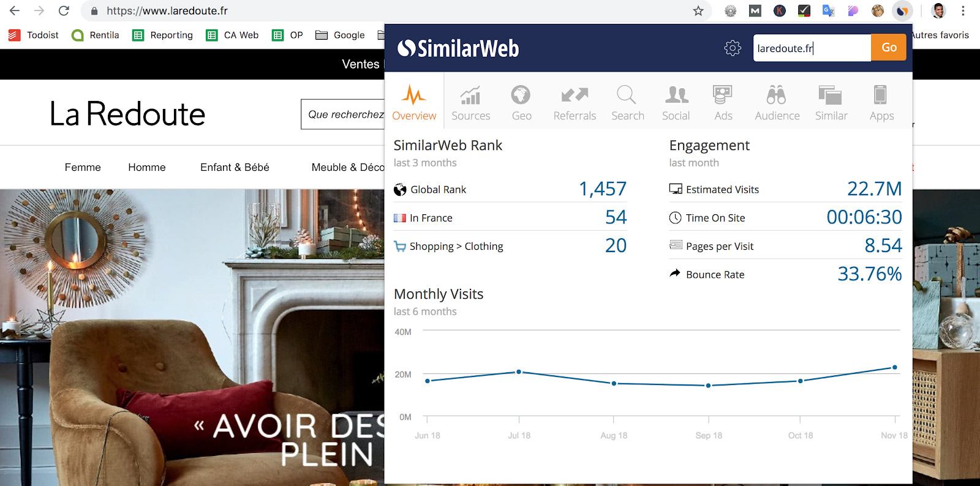This screenshot has height=486, width=980.
Task: Click the gray gear extension icon
Action: 730,10
